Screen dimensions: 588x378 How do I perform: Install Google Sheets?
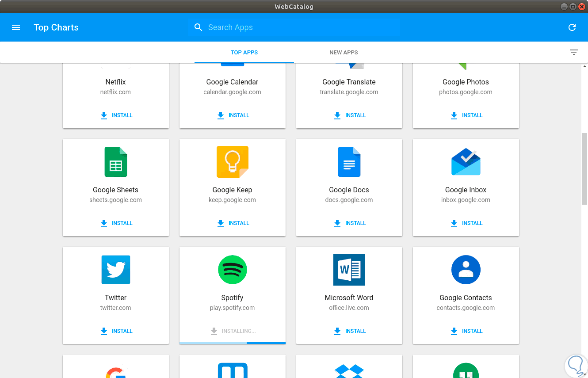coord(116,223)
